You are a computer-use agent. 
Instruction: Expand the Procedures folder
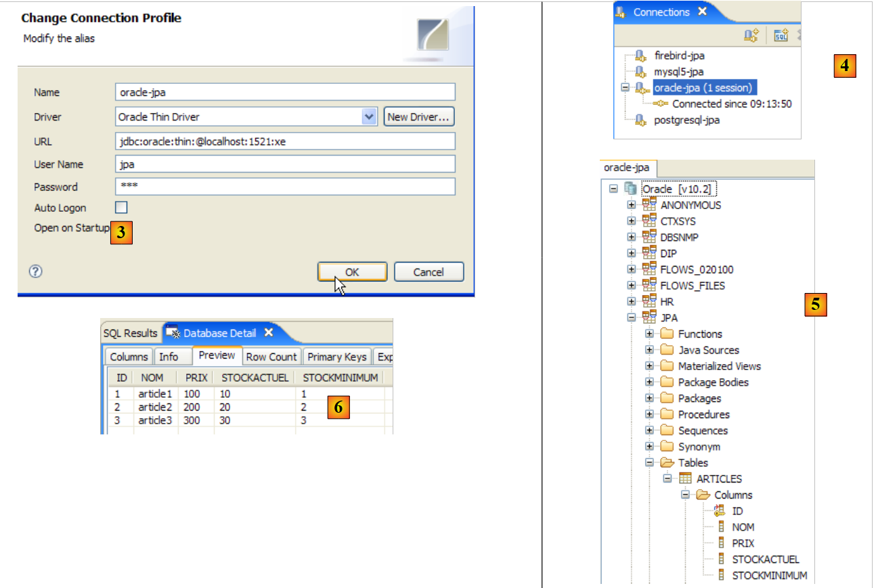pyautogui.click(x=649, y=414)
